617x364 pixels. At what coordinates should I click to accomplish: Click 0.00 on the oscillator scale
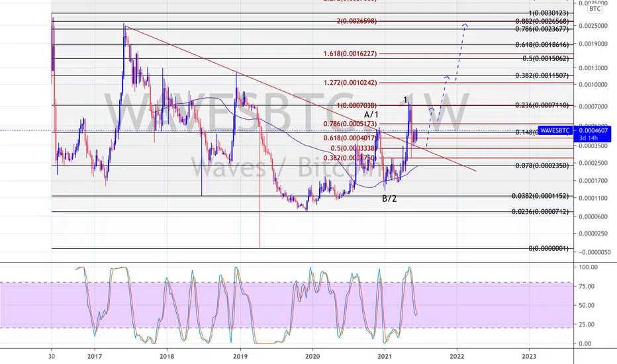tap(585, 343)
